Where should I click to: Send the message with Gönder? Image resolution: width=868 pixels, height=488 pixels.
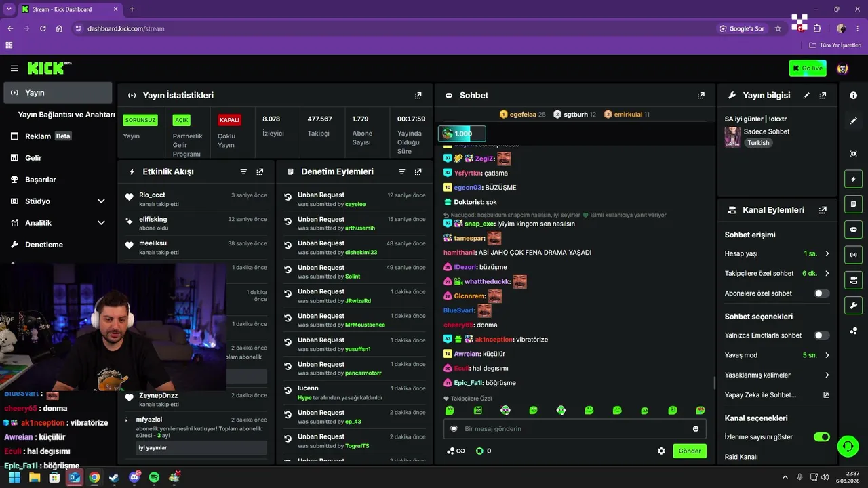(690, 451)
